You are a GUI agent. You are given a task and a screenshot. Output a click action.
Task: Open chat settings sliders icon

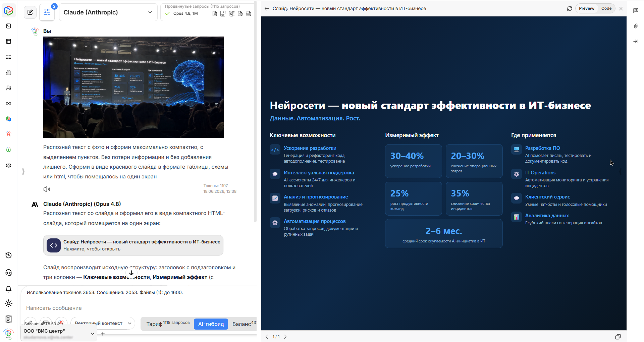[47, 12]
